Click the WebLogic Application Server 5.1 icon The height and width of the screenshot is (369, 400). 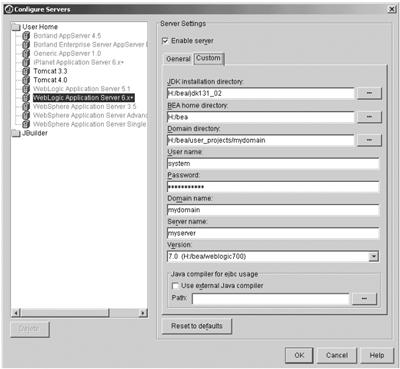26,89
